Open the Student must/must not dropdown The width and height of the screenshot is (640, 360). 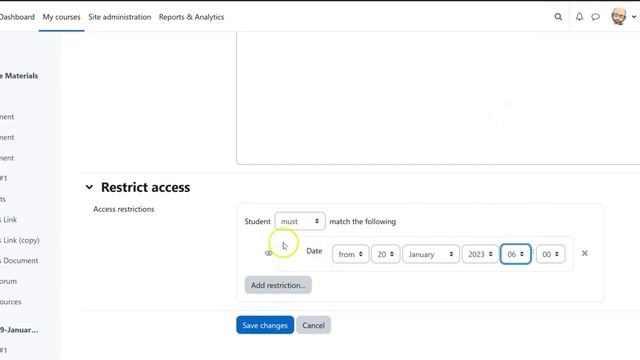pos(300,221)
